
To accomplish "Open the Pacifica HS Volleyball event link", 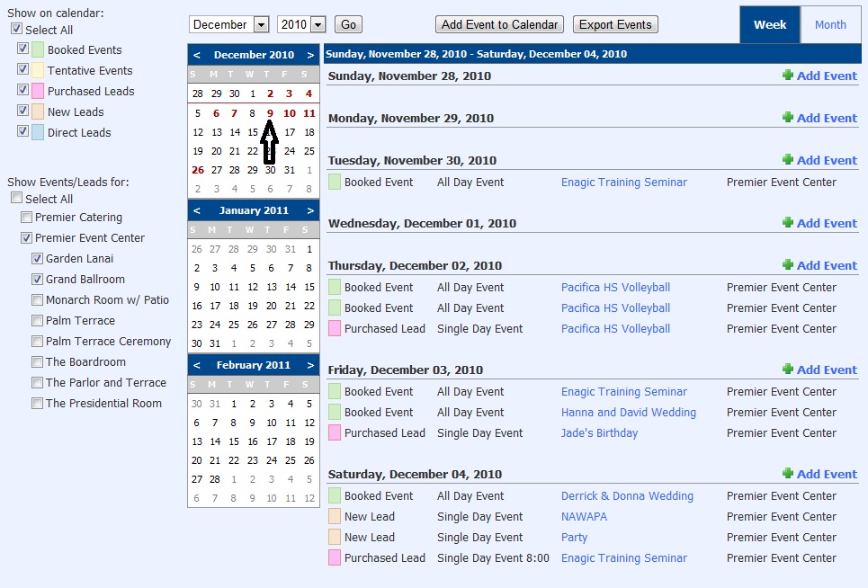I will click(615, 287).
